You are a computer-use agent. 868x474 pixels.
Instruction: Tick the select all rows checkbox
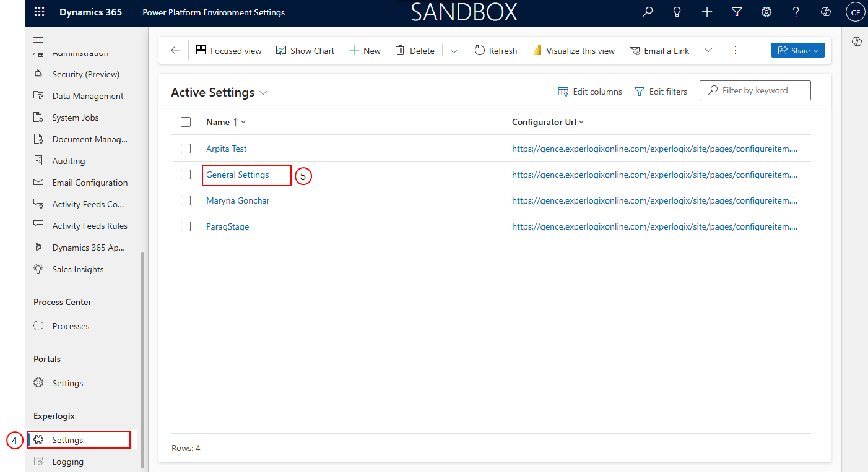(186, 122)
